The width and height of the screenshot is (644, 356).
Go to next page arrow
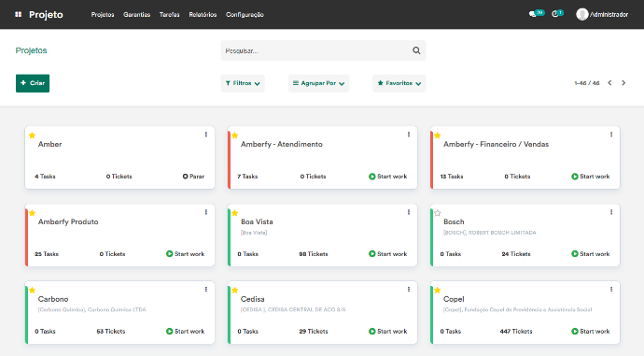pyautogui.click(x=623, y=83)
